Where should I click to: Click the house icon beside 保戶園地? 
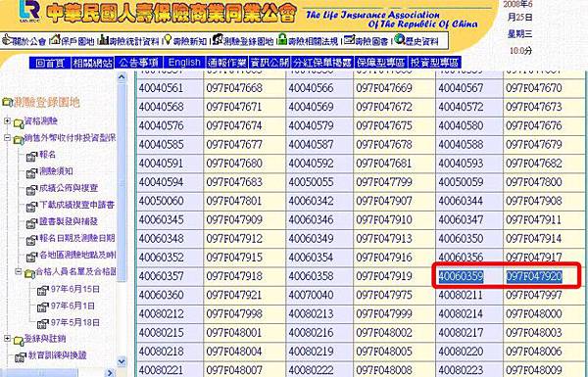(x=55, y=39)
